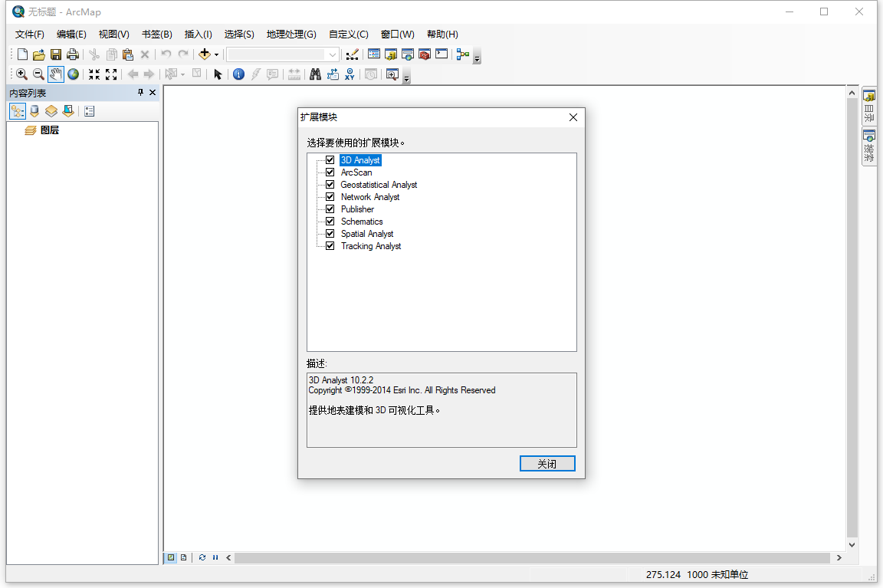Viewport: 883px width, 588px height.
Task: Click the vertical scrollbar down arrow
Action: tap(852, 544)
